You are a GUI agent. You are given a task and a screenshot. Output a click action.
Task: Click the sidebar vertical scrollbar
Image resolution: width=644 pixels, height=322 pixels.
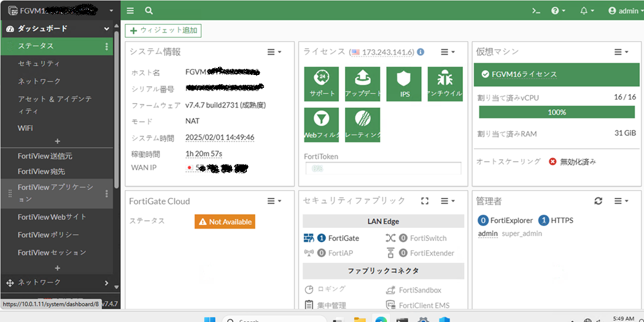117,109
